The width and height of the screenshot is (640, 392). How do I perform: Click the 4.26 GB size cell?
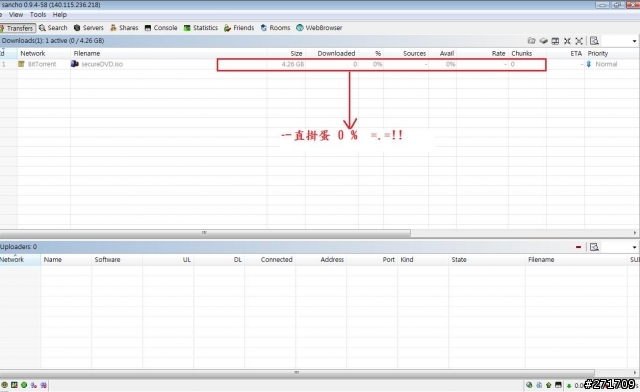click(293, 64)
